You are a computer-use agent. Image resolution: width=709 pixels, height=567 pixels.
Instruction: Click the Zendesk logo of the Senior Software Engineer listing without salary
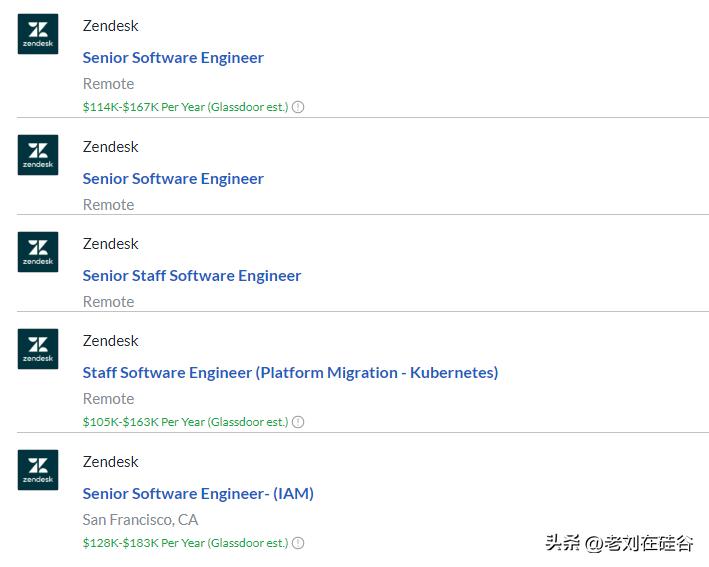pos(38,155)
